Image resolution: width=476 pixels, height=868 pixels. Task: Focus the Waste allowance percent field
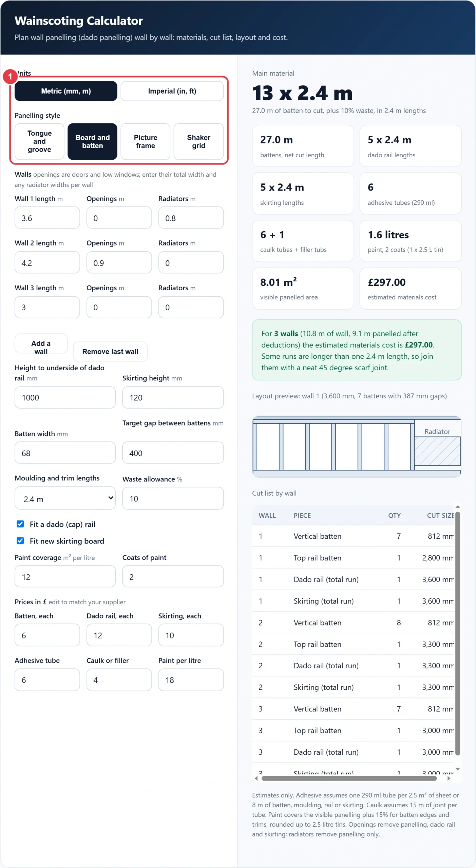[173, 498]
